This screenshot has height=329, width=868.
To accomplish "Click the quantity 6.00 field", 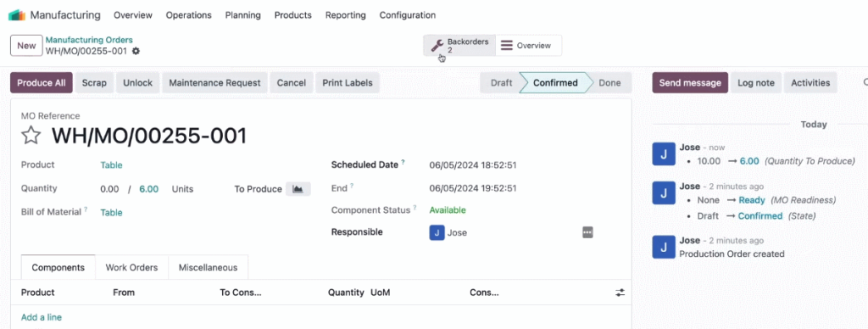I will tap(149, 189).
